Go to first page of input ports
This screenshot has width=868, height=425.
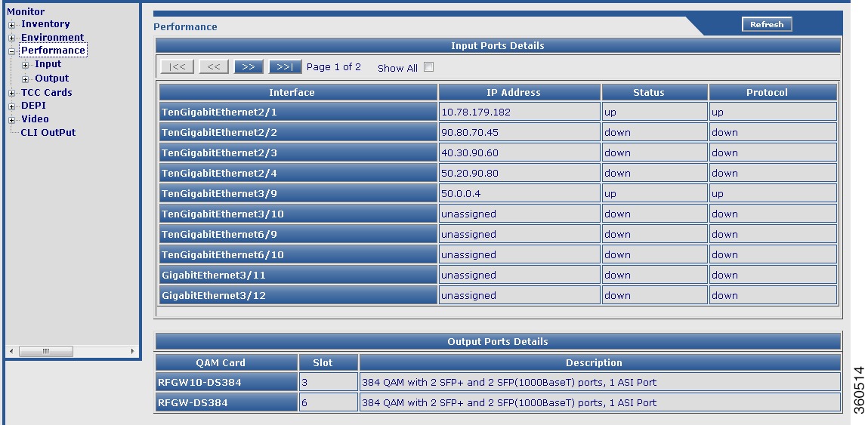coord(177,67)
